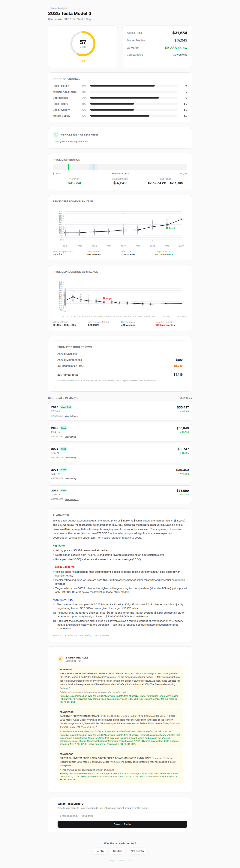Click the 150k–160k data point on the mileage chart
Viewport: 240px width, 868px height.
pyautogui.click(x=181, y=304)
